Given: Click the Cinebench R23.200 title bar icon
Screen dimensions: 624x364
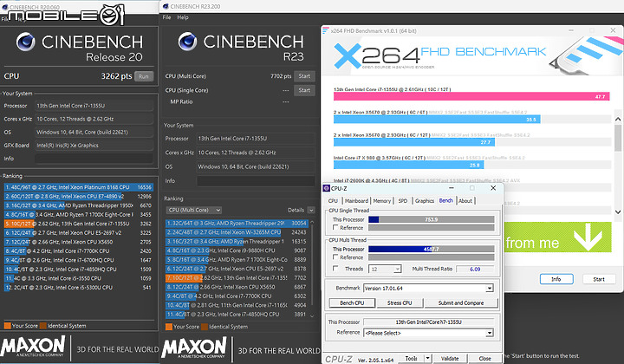Looking at the screenshot, I should pyautogui.click(x=166, y=6).
